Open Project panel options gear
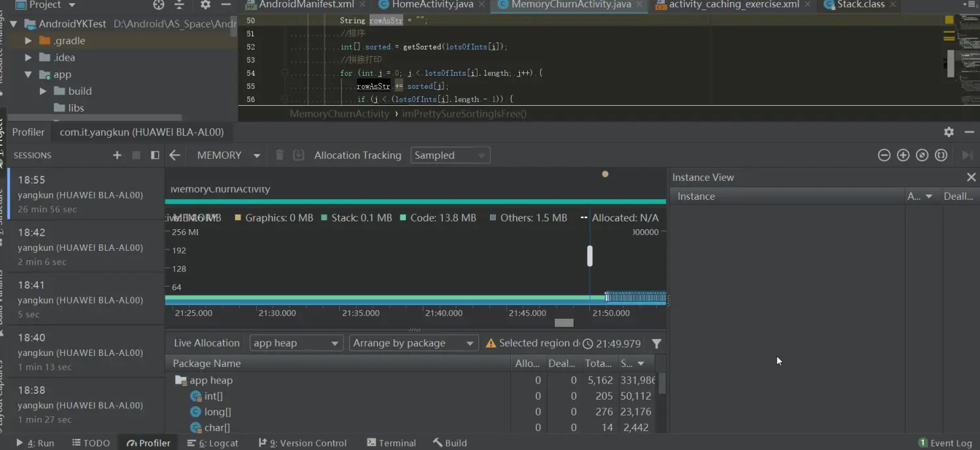Viewport: 980px width, 450px height. click(x=205, y=5)
